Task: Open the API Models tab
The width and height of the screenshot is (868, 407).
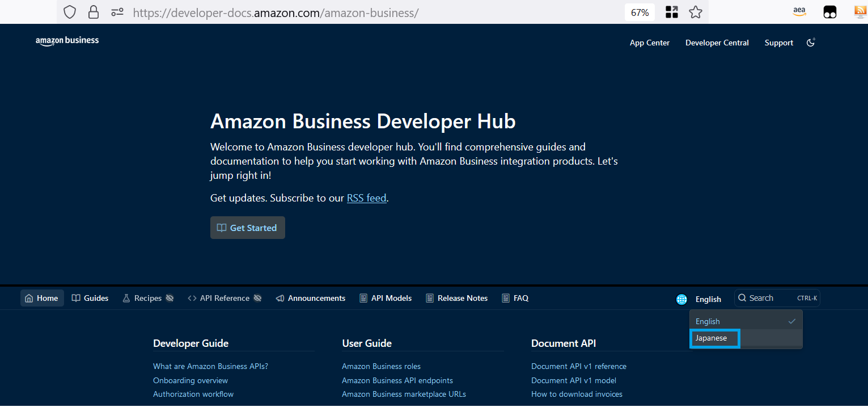Action: point(386,298)
